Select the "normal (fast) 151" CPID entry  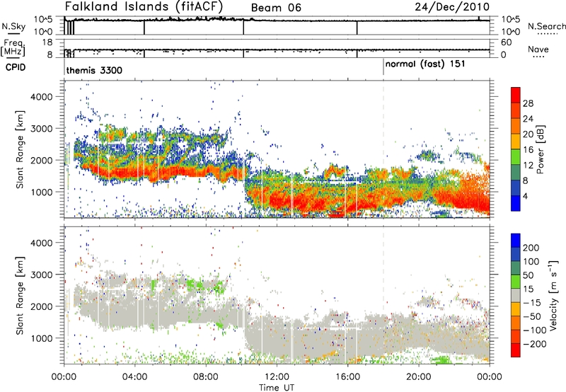pos(425,64)
